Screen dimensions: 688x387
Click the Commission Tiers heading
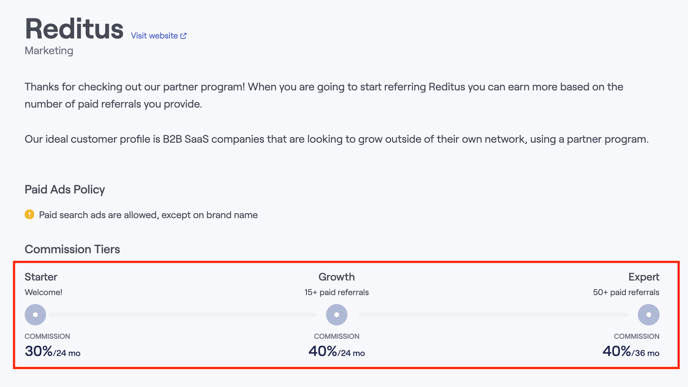tap(72, 249)
